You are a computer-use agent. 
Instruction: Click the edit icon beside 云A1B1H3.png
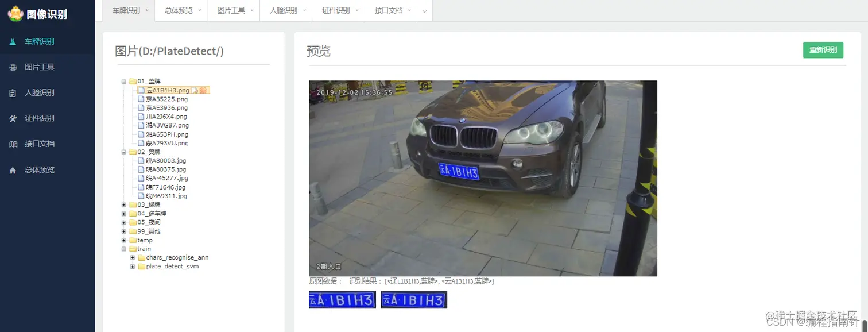(x=195, y=90)
